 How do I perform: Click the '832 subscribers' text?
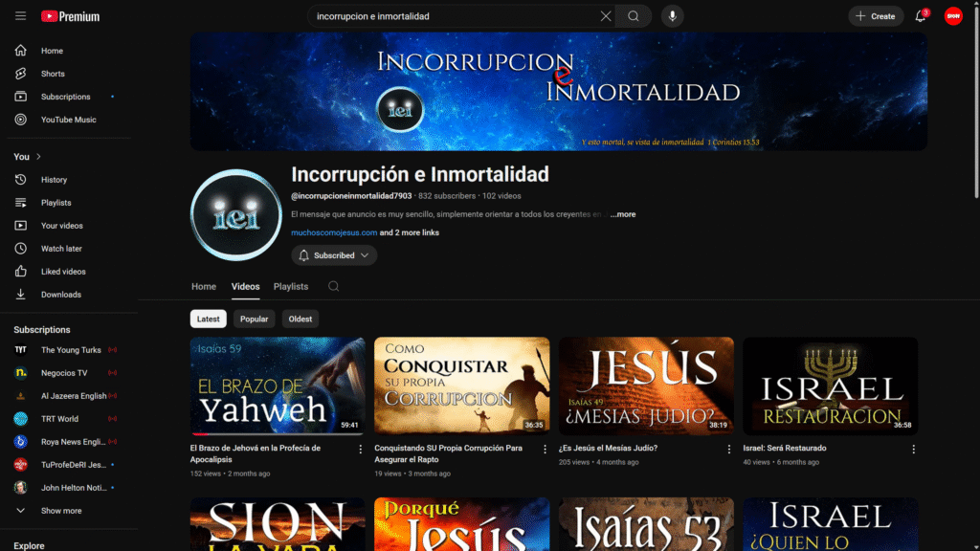coord(447,196)
